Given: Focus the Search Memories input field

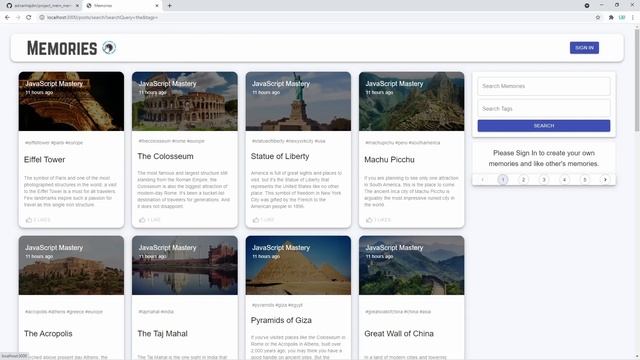Looking at the screenshot, I should pos(544,86).
